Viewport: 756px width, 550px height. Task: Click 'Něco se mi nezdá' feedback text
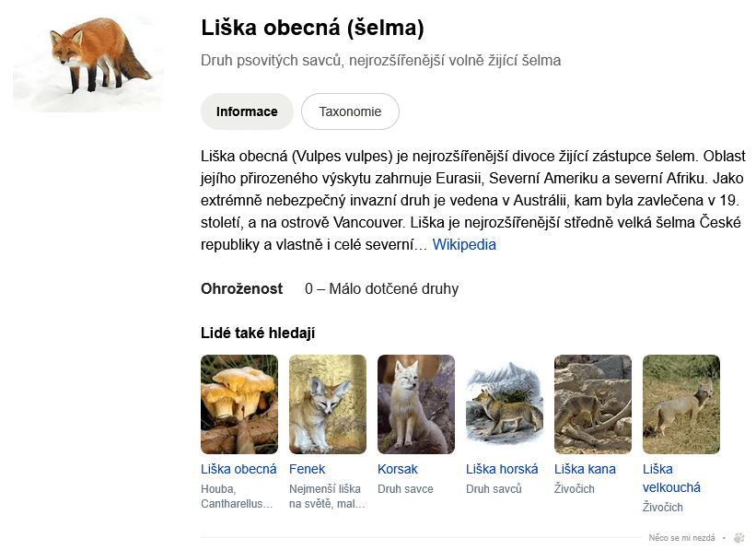coord(681,537)
